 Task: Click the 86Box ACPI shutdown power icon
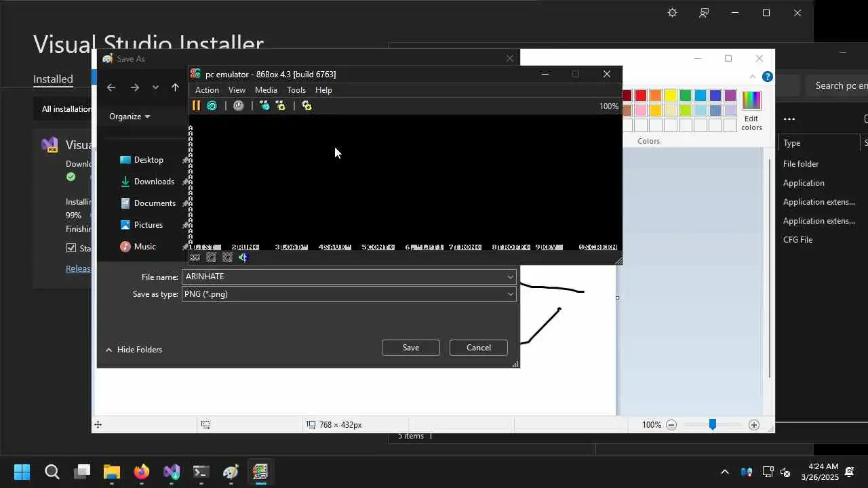239,106
